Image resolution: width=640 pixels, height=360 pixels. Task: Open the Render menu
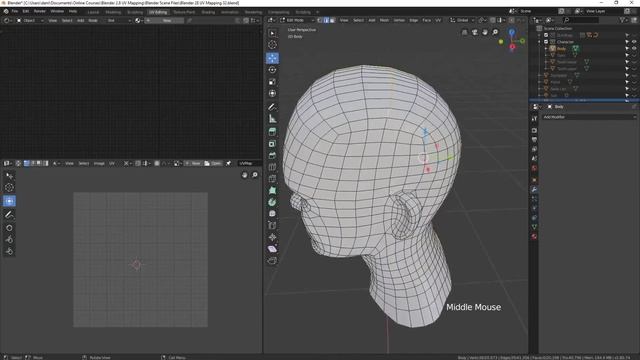tap(40, 11)
